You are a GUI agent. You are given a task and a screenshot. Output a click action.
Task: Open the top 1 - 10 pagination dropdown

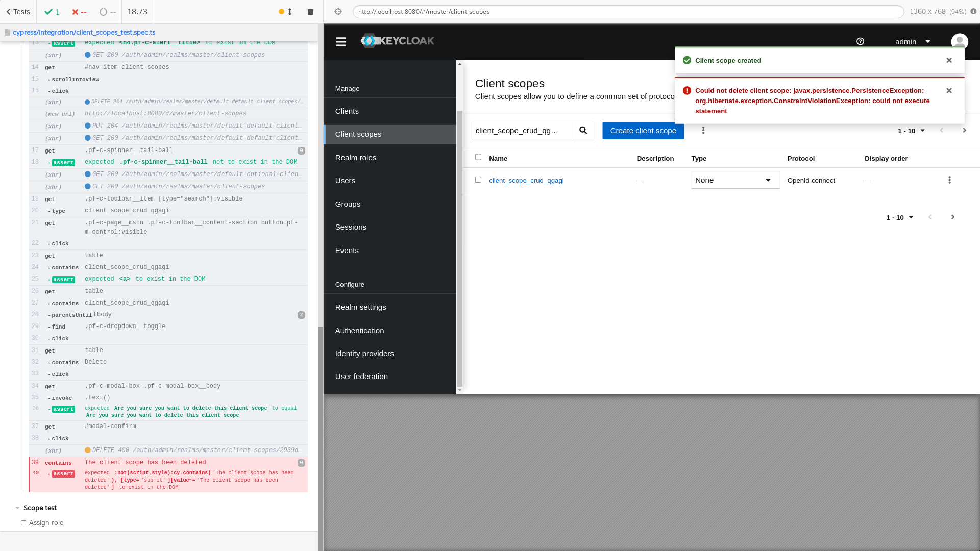point(911,131)
